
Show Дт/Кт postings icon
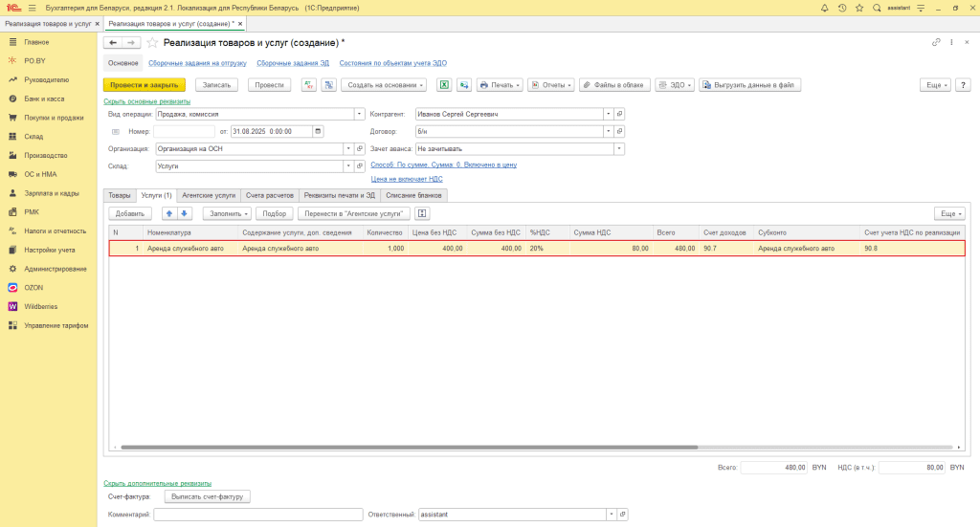coord(309,85)
